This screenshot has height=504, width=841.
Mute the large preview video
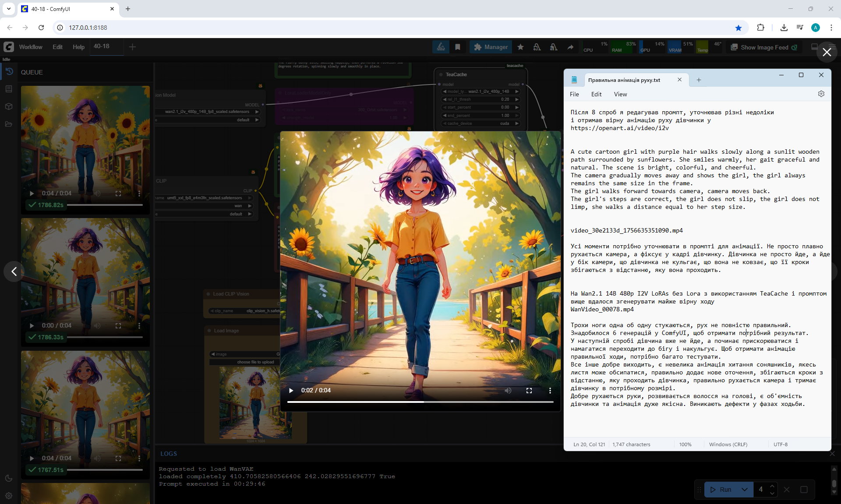click(x=508, y=390)
